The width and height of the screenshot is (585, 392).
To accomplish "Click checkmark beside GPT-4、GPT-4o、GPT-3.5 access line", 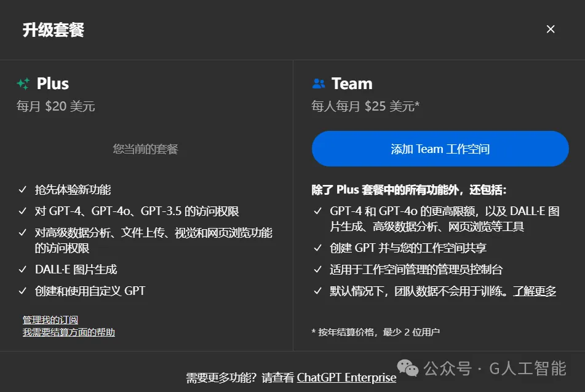I will 22,211.
